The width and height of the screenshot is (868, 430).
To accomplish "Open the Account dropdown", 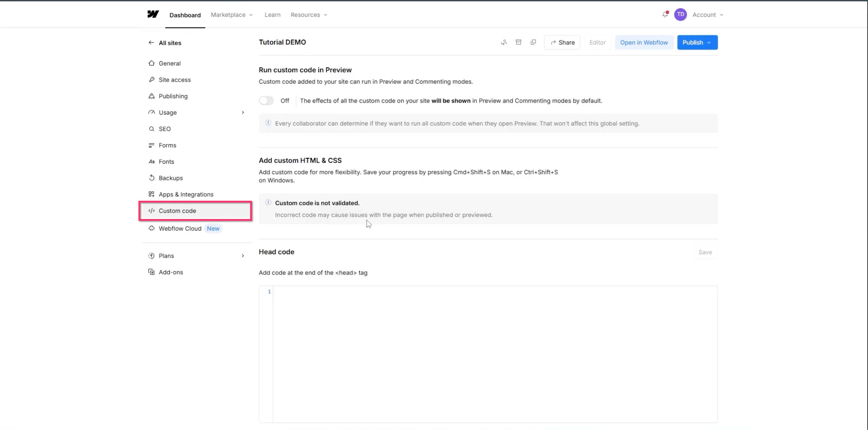I will 708,15.
